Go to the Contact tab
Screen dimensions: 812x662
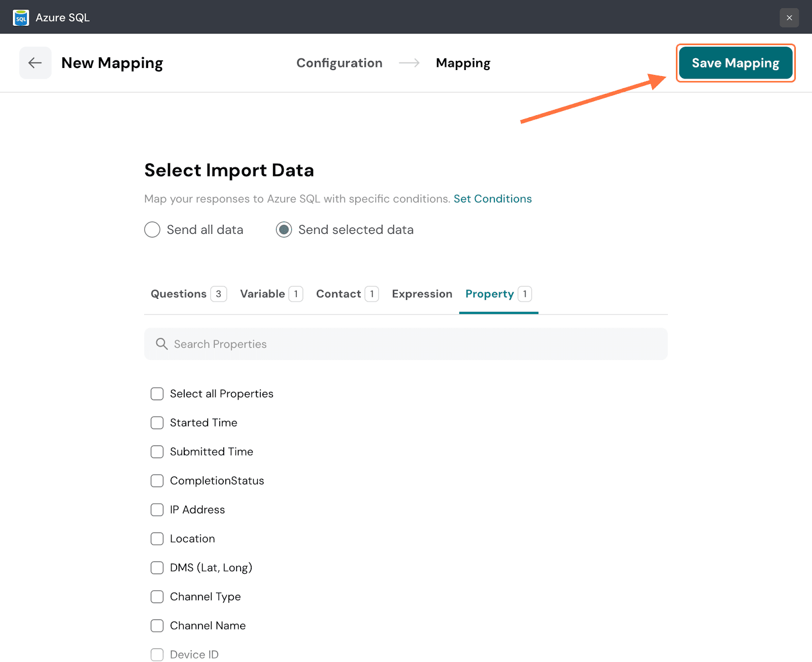(x=339, y=294)
